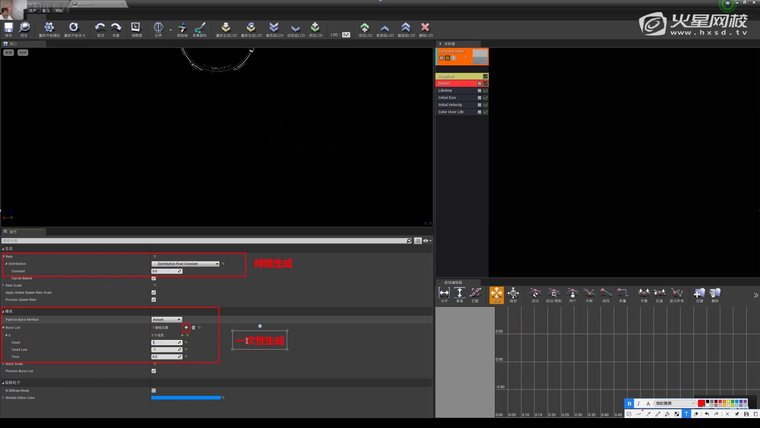Click the Constant value input field
The height and width of the screenshot is (428, 760).
(x=166, y=271)
